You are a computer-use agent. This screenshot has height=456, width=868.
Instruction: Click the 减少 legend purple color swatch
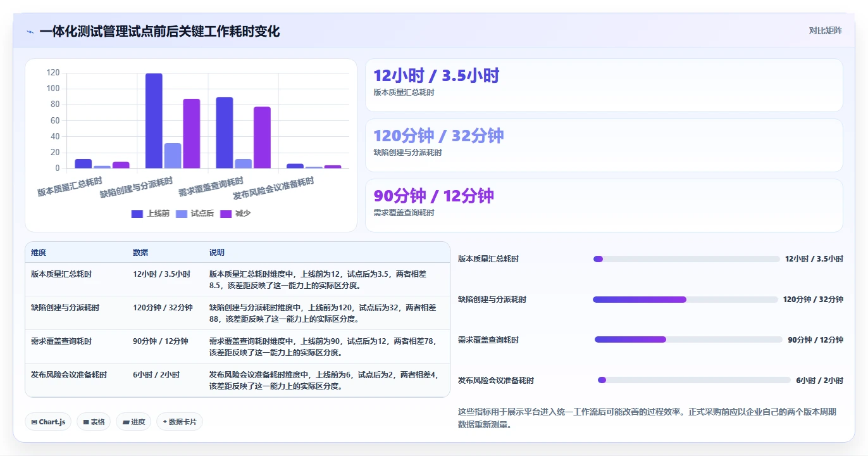click(x=226, y=213)
